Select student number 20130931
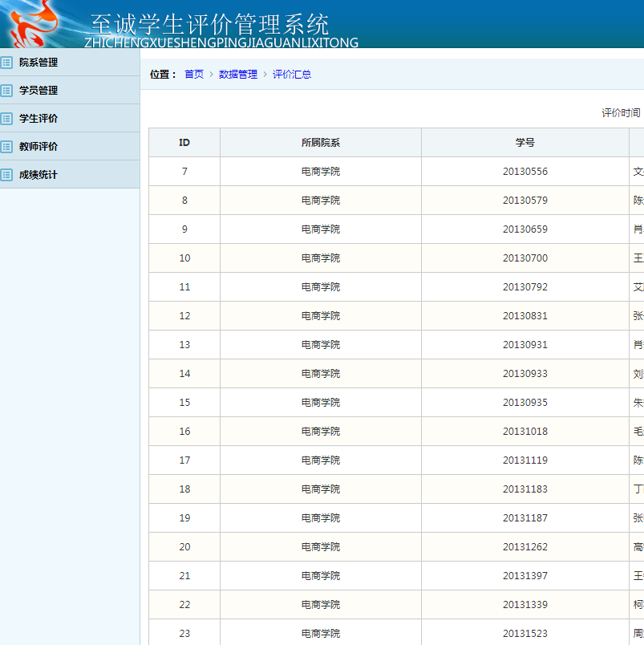Screen dimensions: 644x645 tap(525, 345)
